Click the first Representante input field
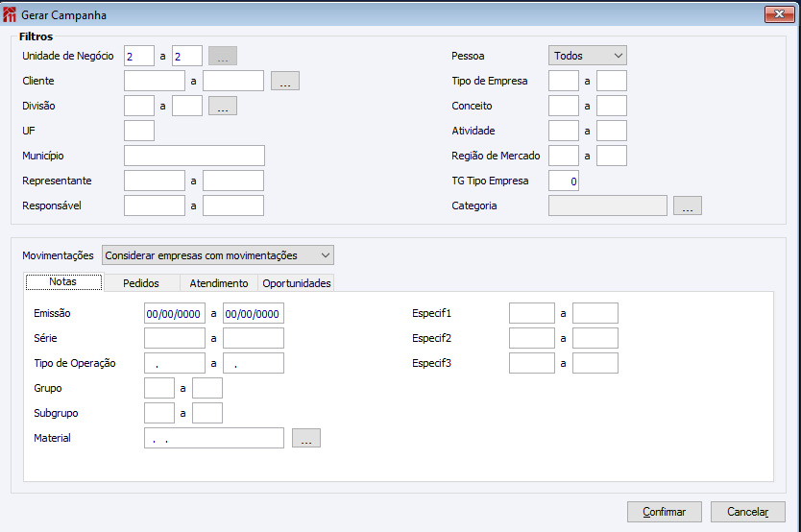This screenshot has height=532, width=801. pyautogui.click(x=155, y=181)
